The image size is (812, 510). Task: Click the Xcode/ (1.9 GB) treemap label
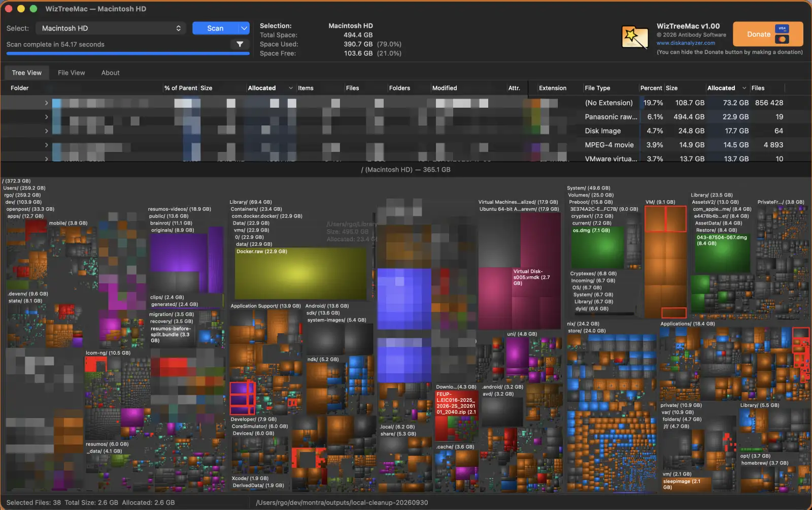(250, 479)
